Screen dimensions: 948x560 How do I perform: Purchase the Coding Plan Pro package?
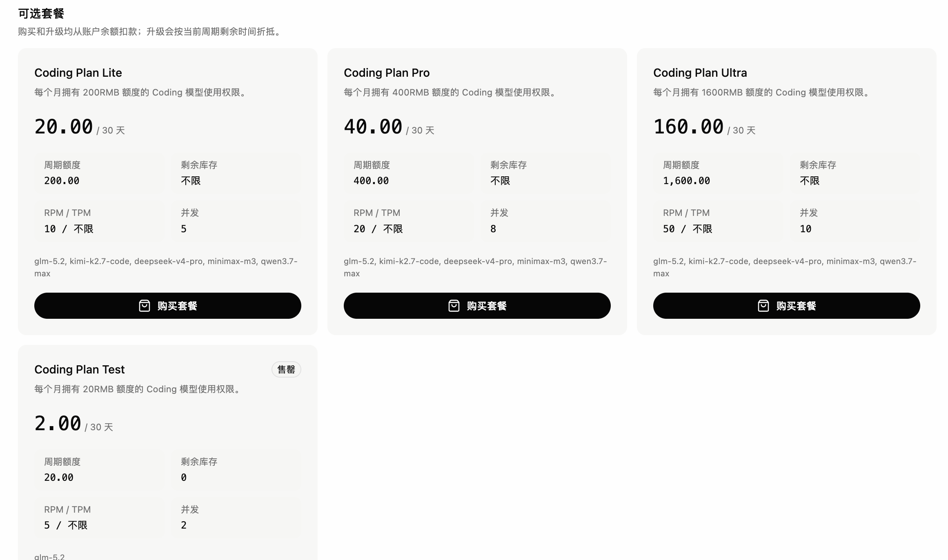[x=477, y=306]
